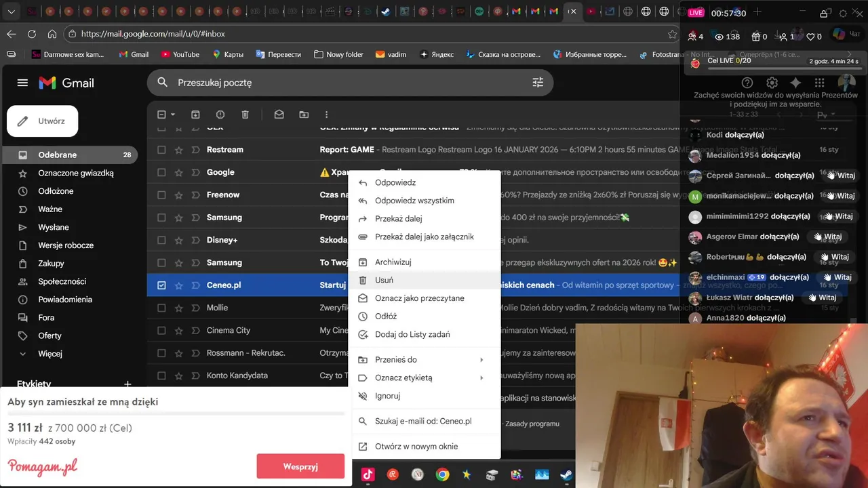Open the Яндекс bookmark
Screen dimensions: 868x488
pyautogui.click(x=437, y=54)
